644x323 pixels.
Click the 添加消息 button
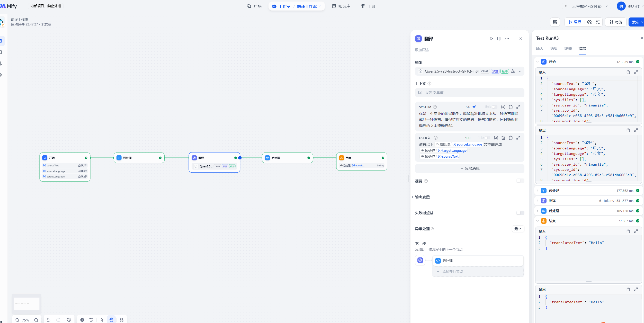tap(470, 168)
